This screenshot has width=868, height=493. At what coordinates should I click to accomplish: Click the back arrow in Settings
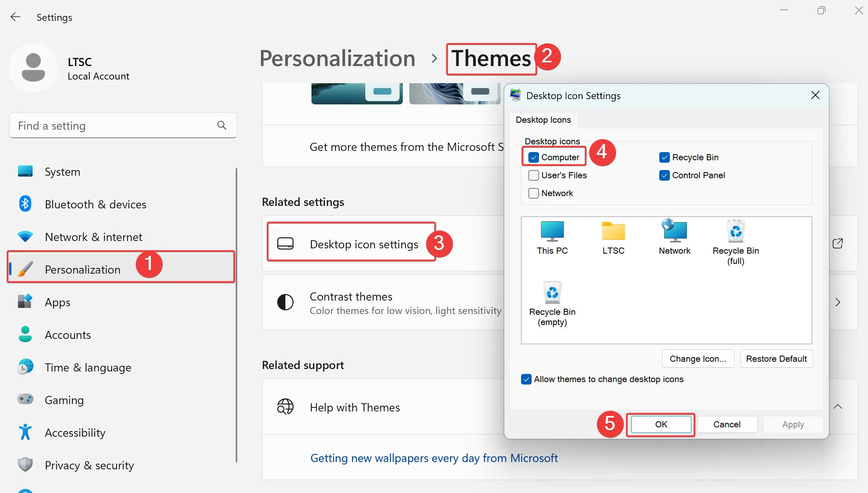15,17
